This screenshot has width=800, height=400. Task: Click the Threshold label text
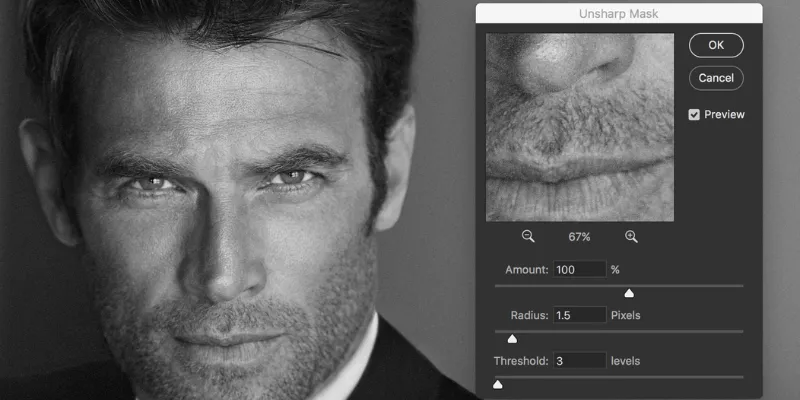coord(520,361)
